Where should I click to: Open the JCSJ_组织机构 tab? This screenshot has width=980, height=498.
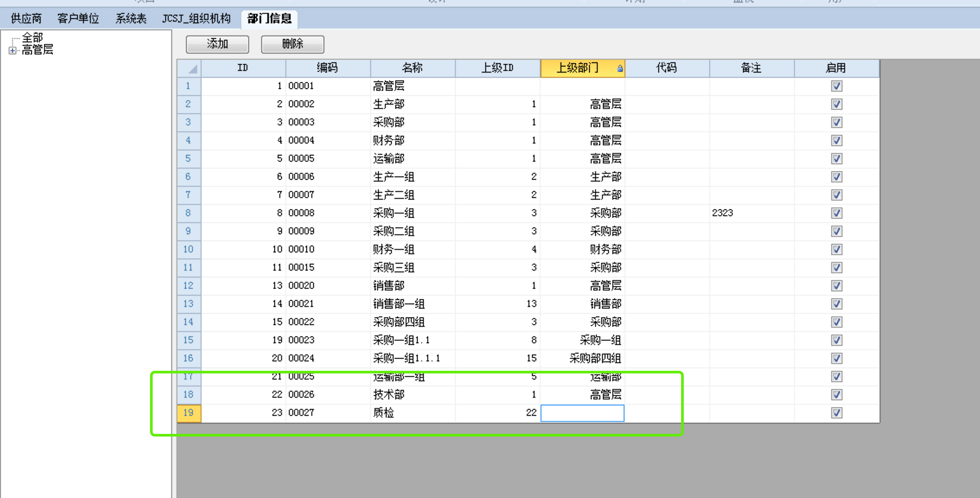click(x=196, y=19)
